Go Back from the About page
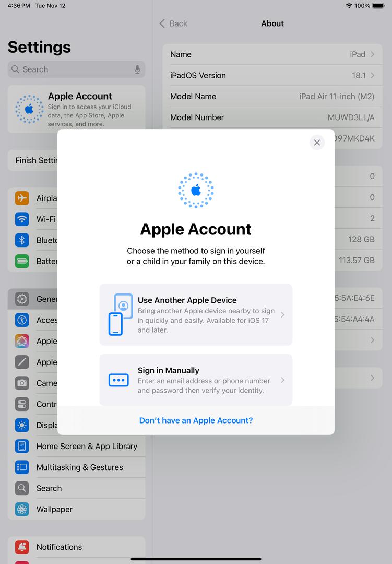The image size is (392, 564). click(x=173, y=23)
